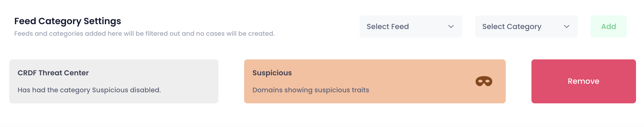This screenshot has width=644, height=127.
Task: Click the Select Category chevron arrow
Action: [566, 26]
